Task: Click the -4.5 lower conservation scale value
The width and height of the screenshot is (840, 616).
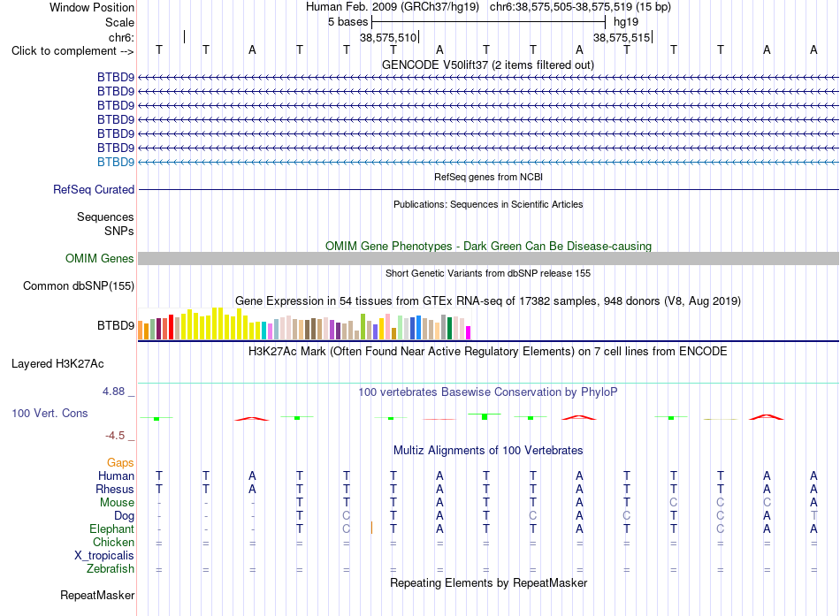Action: [x=115, y=436]
